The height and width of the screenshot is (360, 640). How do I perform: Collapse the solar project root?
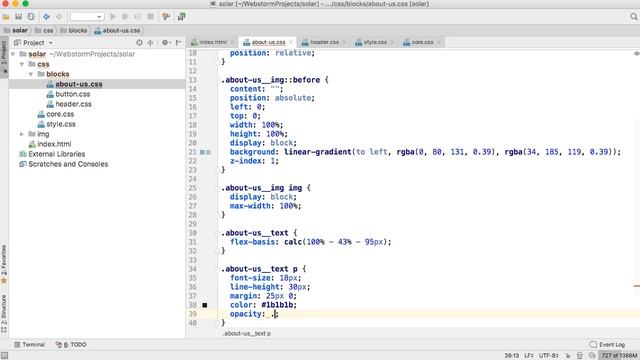pyautogui.click(x=13, y=54)
